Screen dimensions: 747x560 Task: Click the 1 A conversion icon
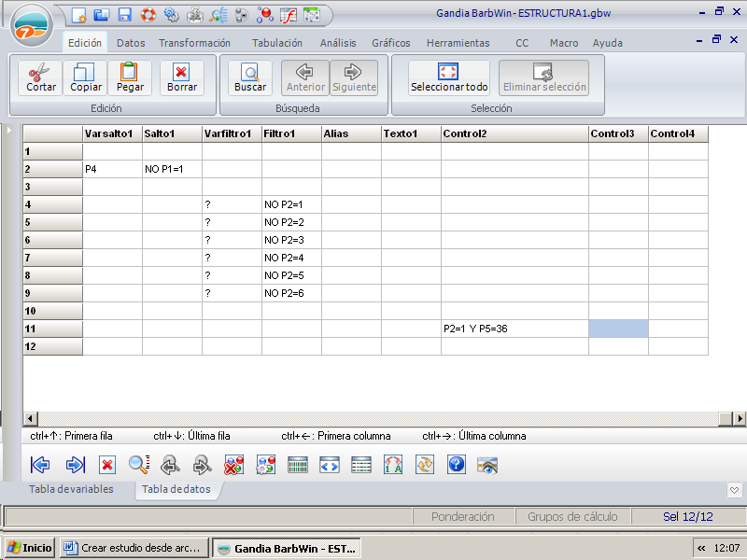(393, 465)
